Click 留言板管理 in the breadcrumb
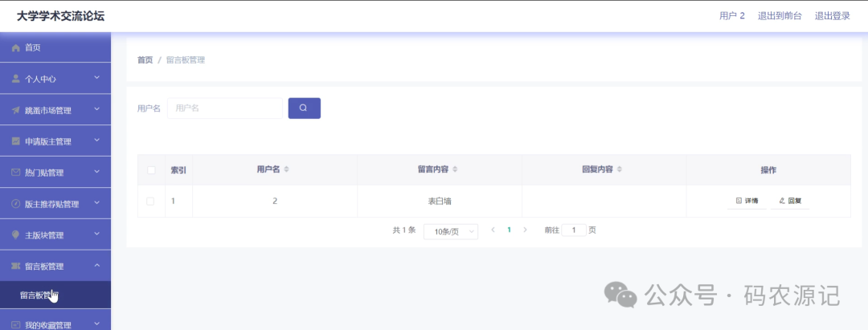Image resolution: width=868 pixels, height=330 pixels. coord(186,59)
